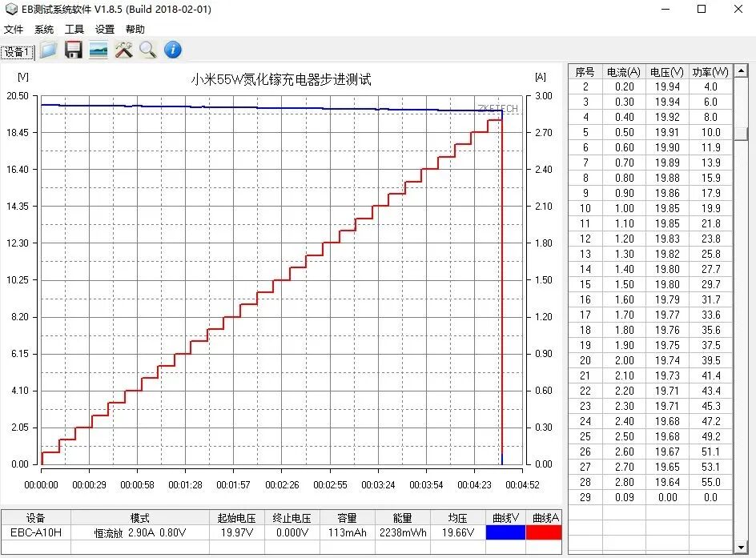The image size is (756, 558).
Task: Click the 2238mWh energy value
Action: click(403, 532)
